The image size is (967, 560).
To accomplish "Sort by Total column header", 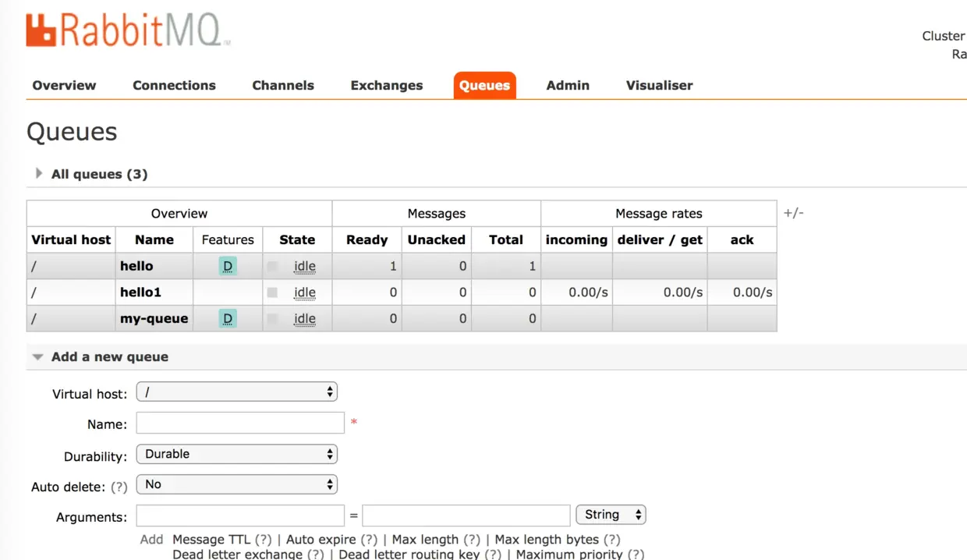I will [506, 239].
